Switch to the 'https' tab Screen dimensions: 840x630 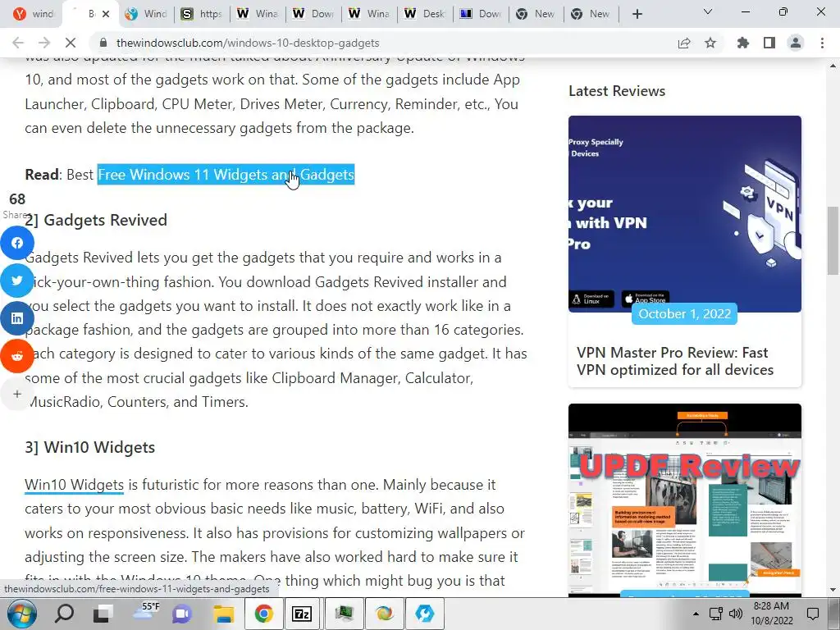pos(202,14)
